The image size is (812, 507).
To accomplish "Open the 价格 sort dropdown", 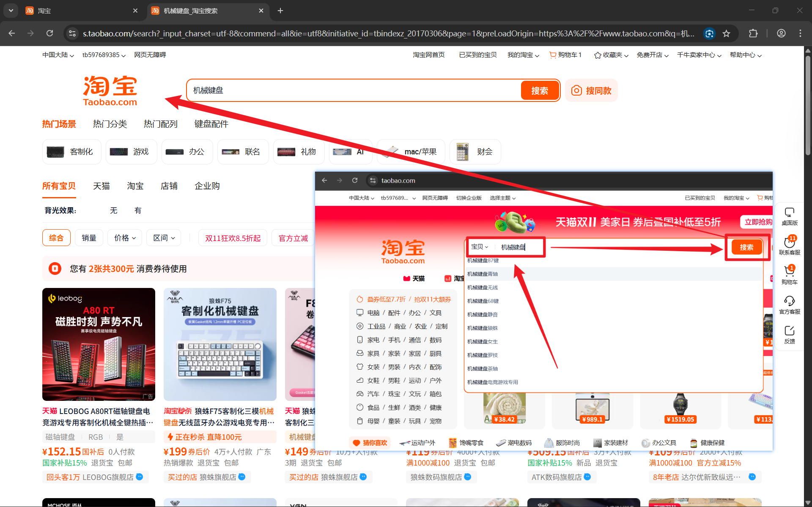I will (x=125, y=238).
